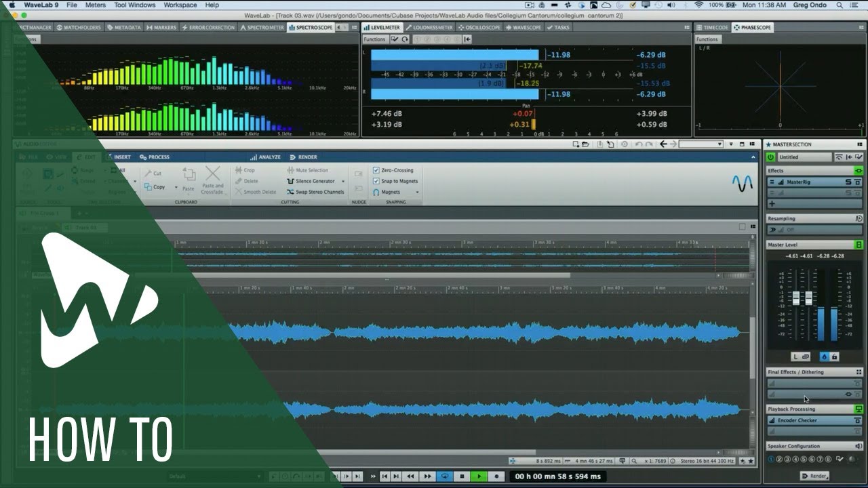
Task: Open the Wavescope tab
Action: click(523, 28)
